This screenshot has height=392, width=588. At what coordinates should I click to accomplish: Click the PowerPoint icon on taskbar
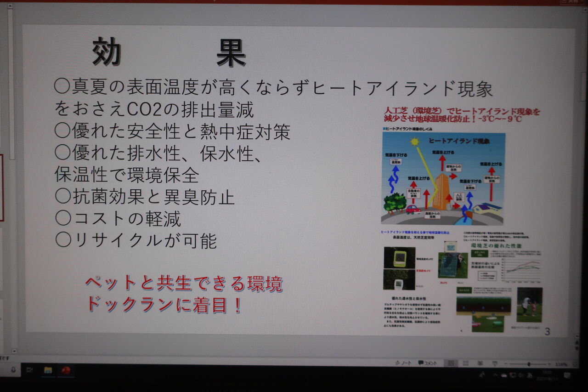(66, 370)
